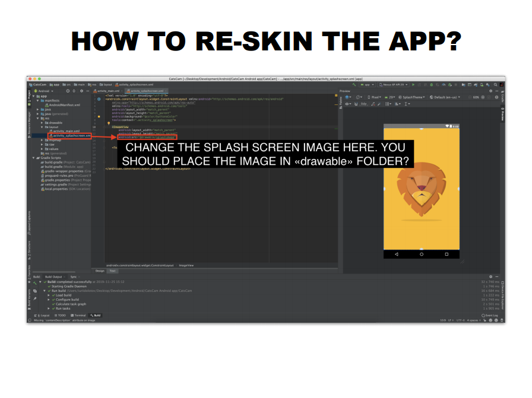Viewport: 532px width, 398px height.
Task: Open the Pixel device dropdown in Preview
Action: [x=375, y=97]
